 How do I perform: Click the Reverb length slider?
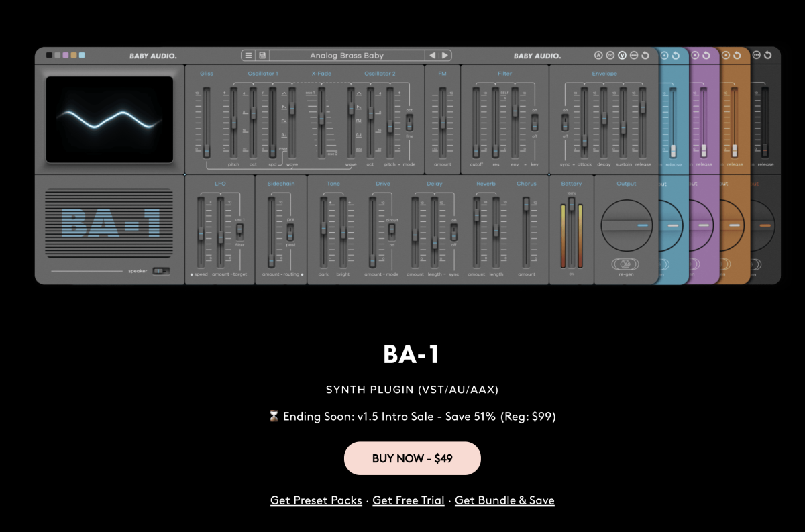click(x=496, y=231)
